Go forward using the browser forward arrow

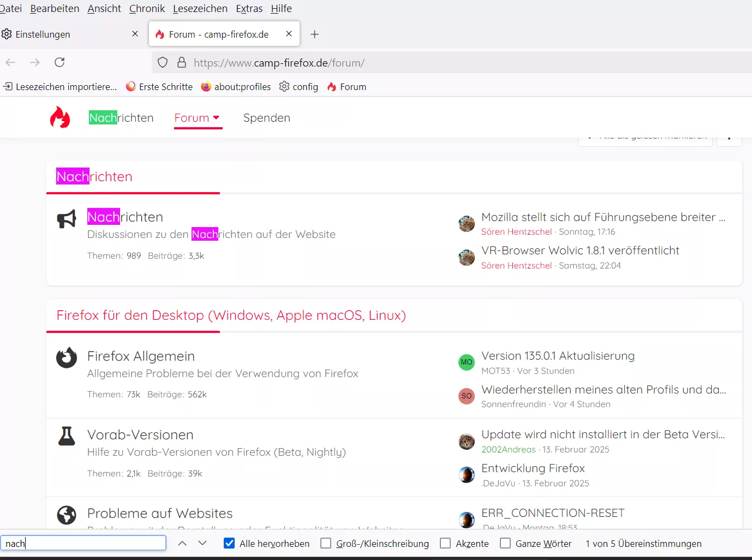coord(35,62)
